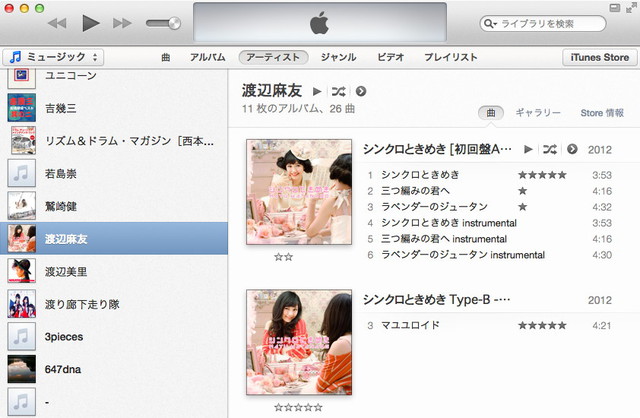Open the ビデオ tab

point(390,57)
